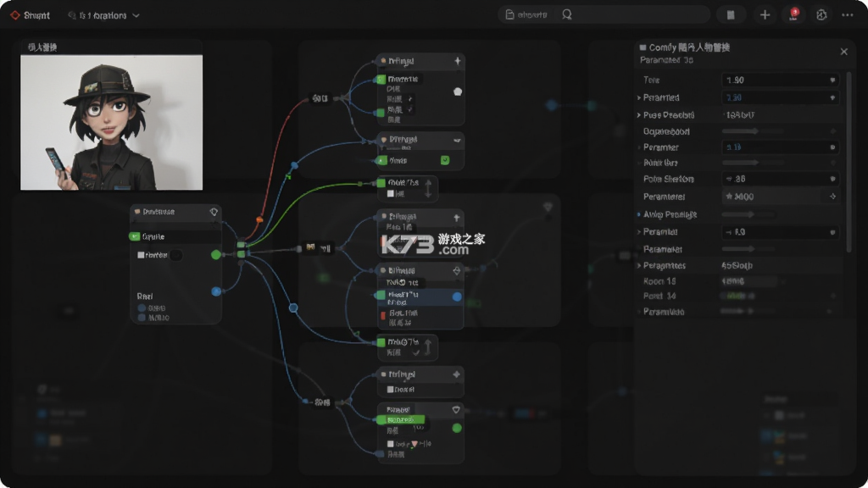Image resolution: width=868 pixels, height=488 pixels.
Task: Click the green output port on the left node
Action: point(216,254)
